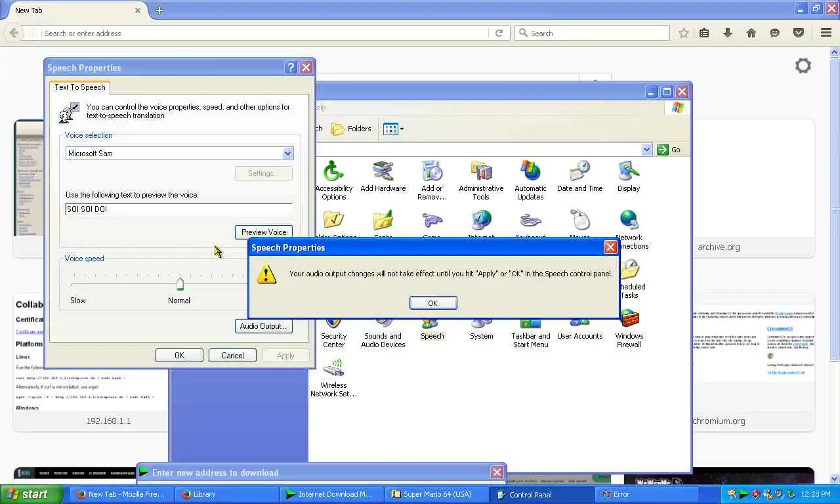The height and width of the screenshot is (504, 840).
Task: Switch to Error taskbar item
Action: pos(646,494)
